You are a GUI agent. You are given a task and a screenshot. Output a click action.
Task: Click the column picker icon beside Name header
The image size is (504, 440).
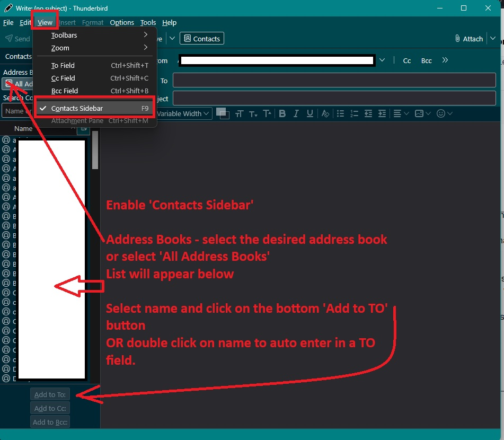point(84,129)
